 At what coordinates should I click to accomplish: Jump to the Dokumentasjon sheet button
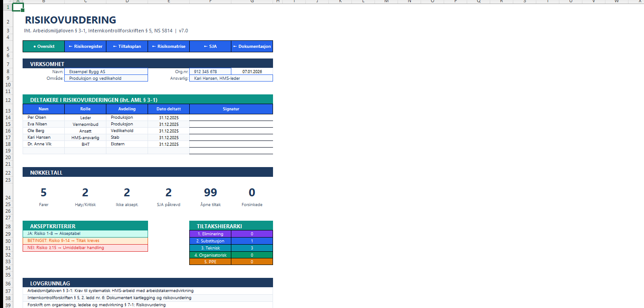point(252,47)
